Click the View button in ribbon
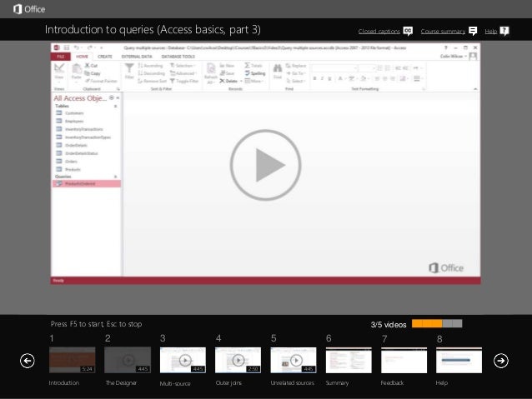Image resolution: width=532 pixels, height=399 pixels. pos(59,72)
